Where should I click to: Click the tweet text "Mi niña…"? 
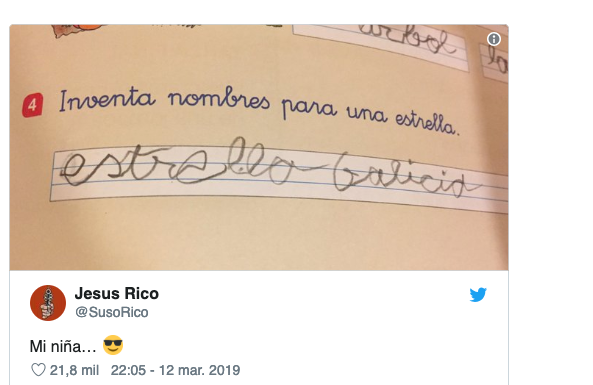63,346
